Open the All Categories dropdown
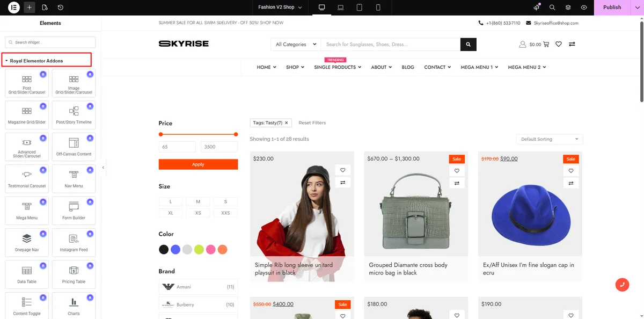Viewport: 644px width, 319px height. click(x=296, y=45)
